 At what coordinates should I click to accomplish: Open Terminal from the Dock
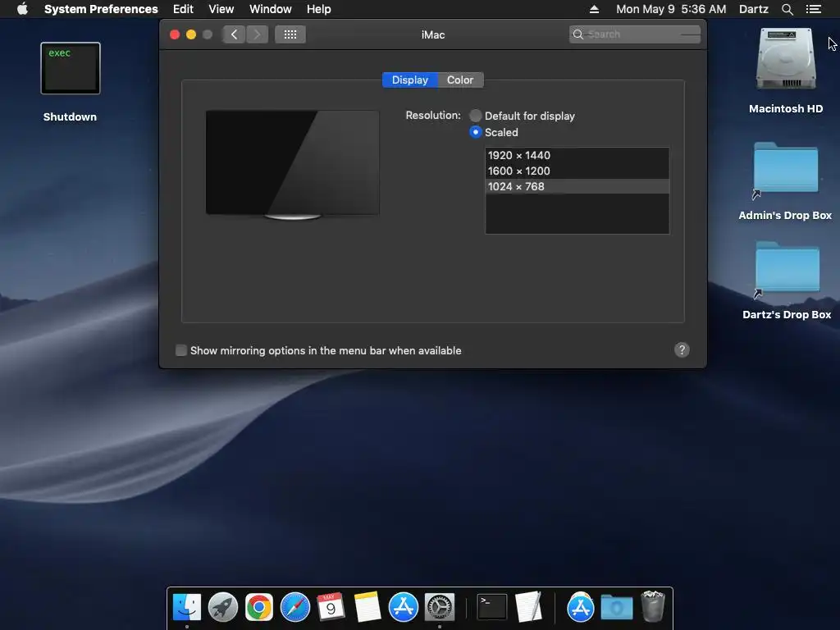(492, 607)
